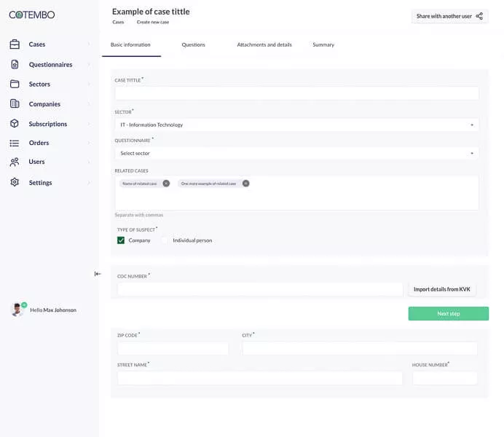This screenshot has width=504, height=437.
Task: Click the Users people icon
Action: click(x=15, y=162)
